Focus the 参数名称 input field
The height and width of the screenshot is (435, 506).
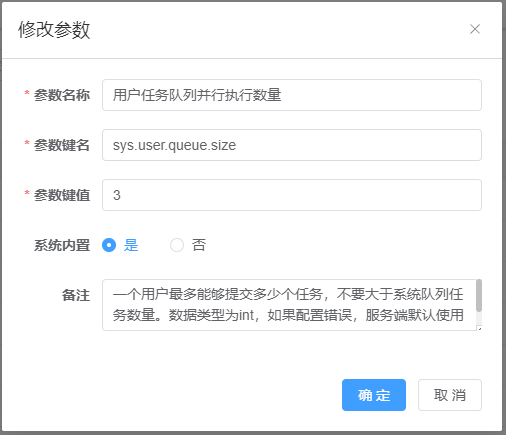coord(292,95)
